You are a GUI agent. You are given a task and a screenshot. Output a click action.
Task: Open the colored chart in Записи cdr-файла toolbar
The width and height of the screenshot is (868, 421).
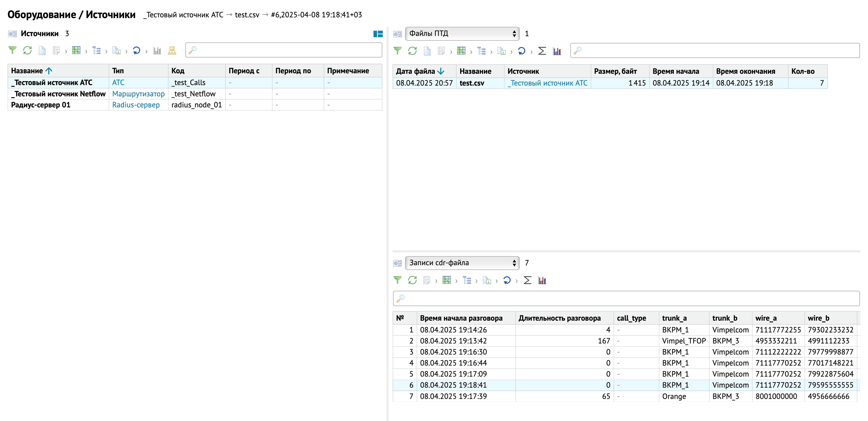[x=542, y=280]
